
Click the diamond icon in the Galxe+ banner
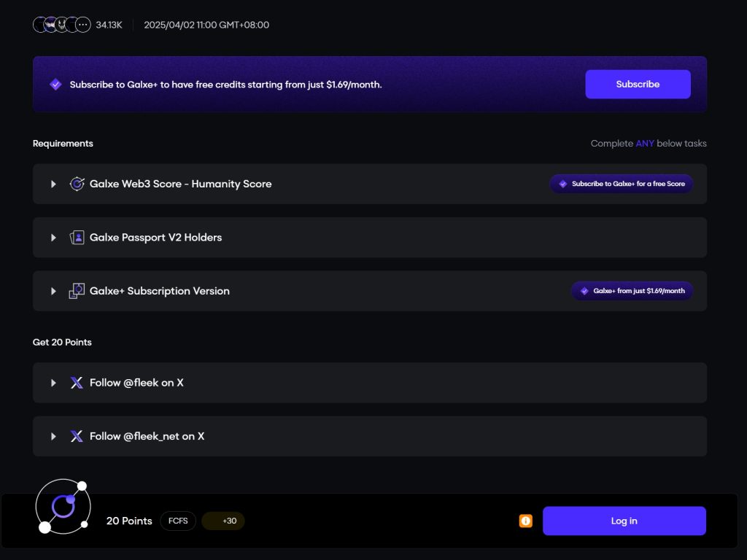[x=55, y=85]
